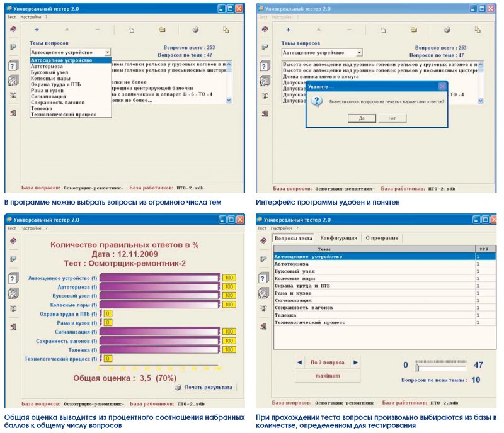Choose Сигнализация in the open topics list
The width and height of the screenshot is (504, 433).
tap(49, 96)
